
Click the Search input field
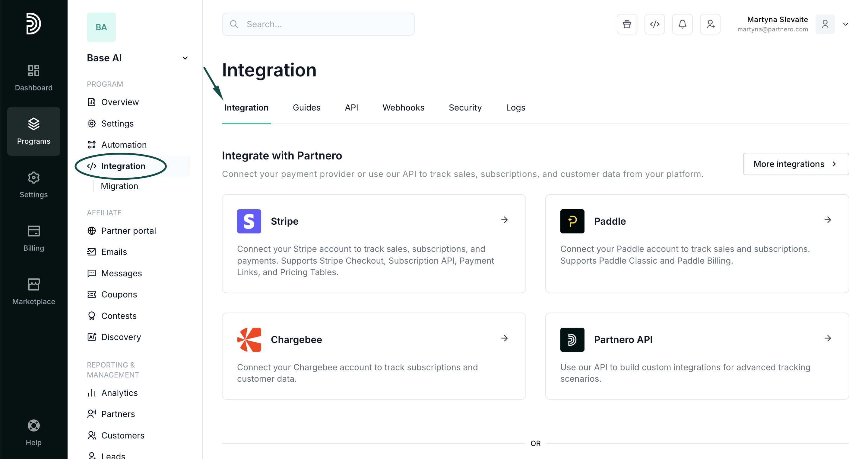coord(318,24)
